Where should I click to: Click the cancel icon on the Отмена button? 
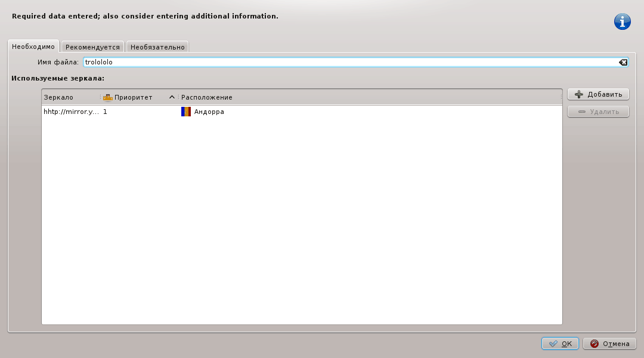click(593, 343)
